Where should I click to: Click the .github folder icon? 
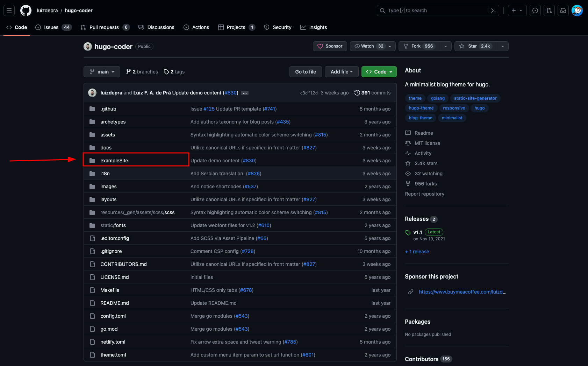pyautogui.click(x=92, y=109)
